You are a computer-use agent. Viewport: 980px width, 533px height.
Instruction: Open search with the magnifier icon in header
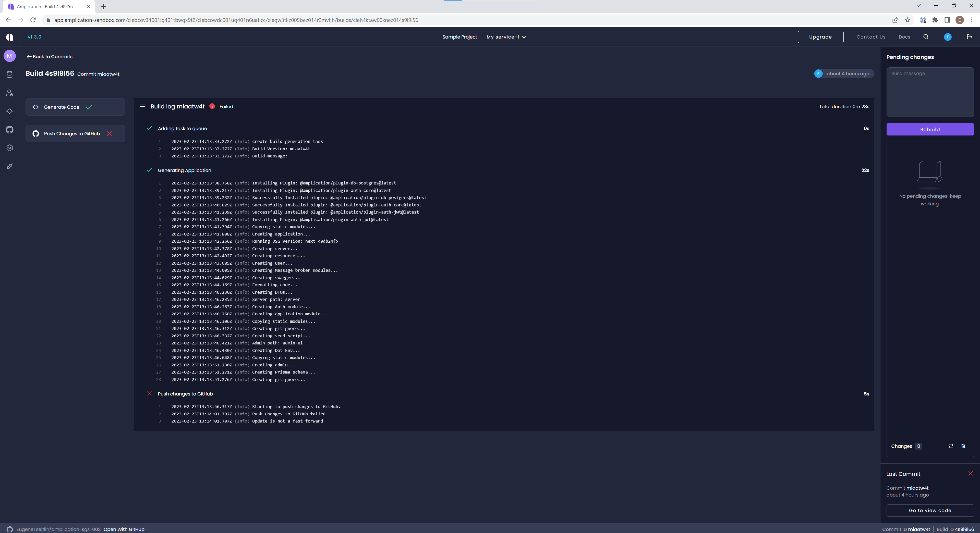926,37
